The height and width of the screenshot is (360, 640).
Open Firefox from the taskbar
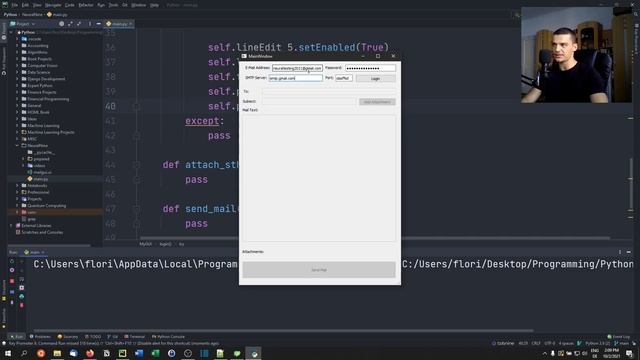pos(90,353)
